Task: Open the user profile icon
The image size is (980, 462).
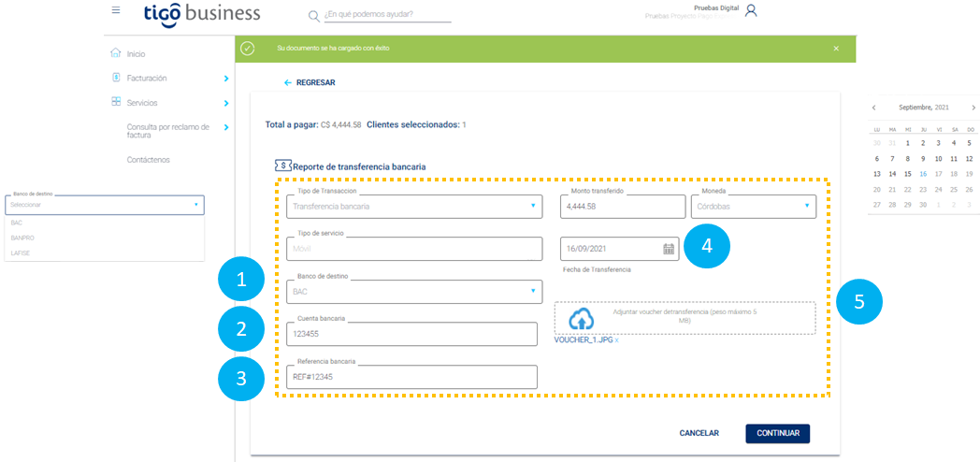Action: (x=751, y=10)
